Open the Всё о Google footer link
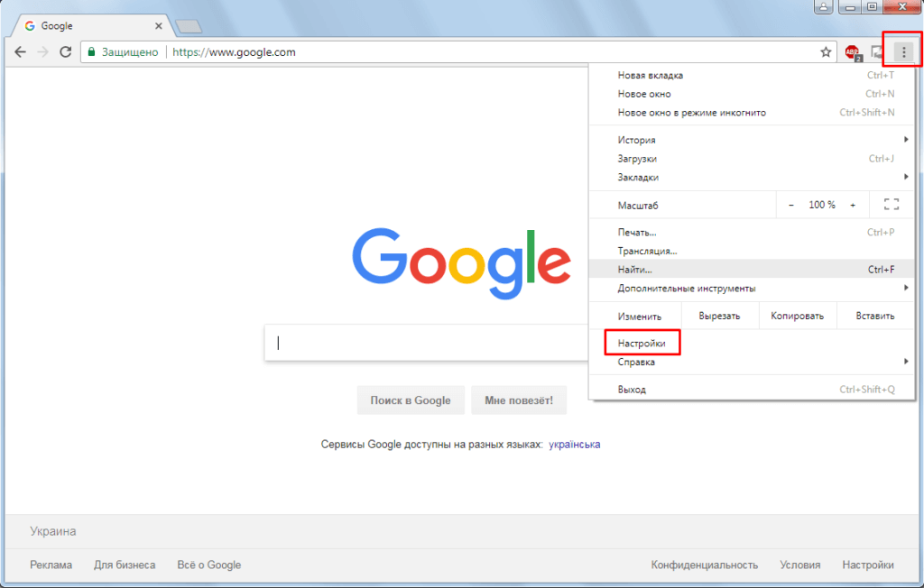This screenshot has height=588, width=924. [209, 565]
